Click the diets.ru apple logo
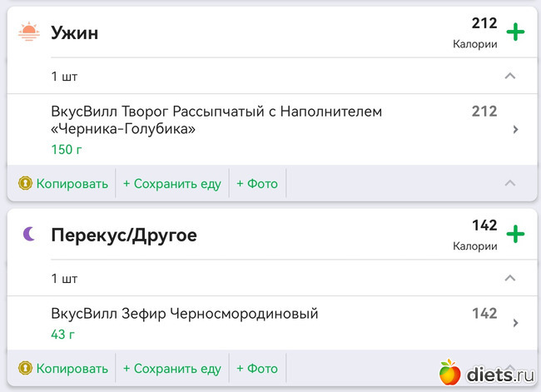 (x=450, y=374)
